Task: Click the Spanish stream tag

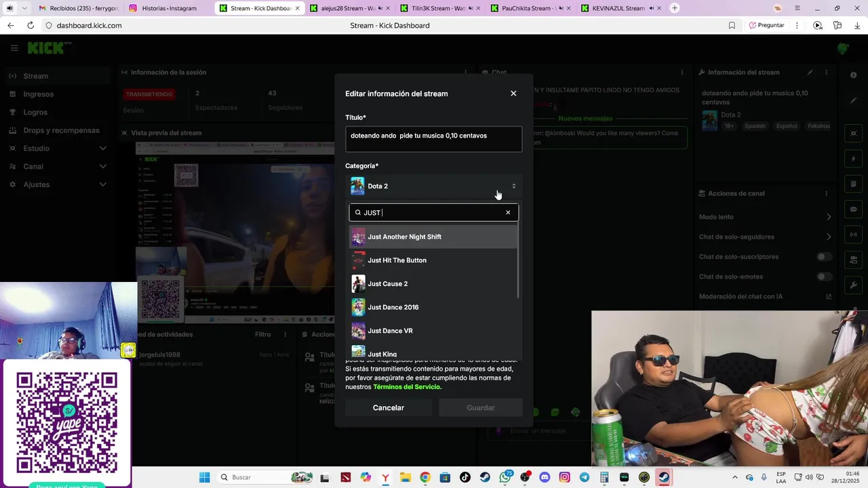Action: pos(755,126)
